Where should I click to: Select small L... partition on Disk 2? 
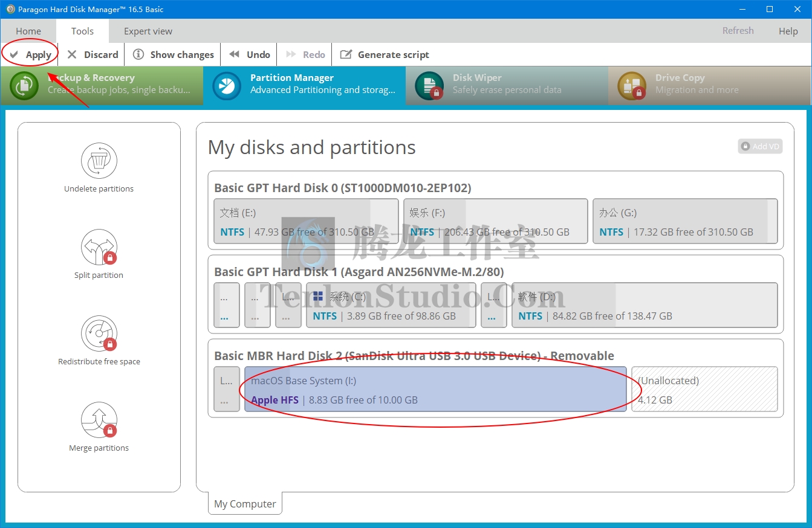227,389
